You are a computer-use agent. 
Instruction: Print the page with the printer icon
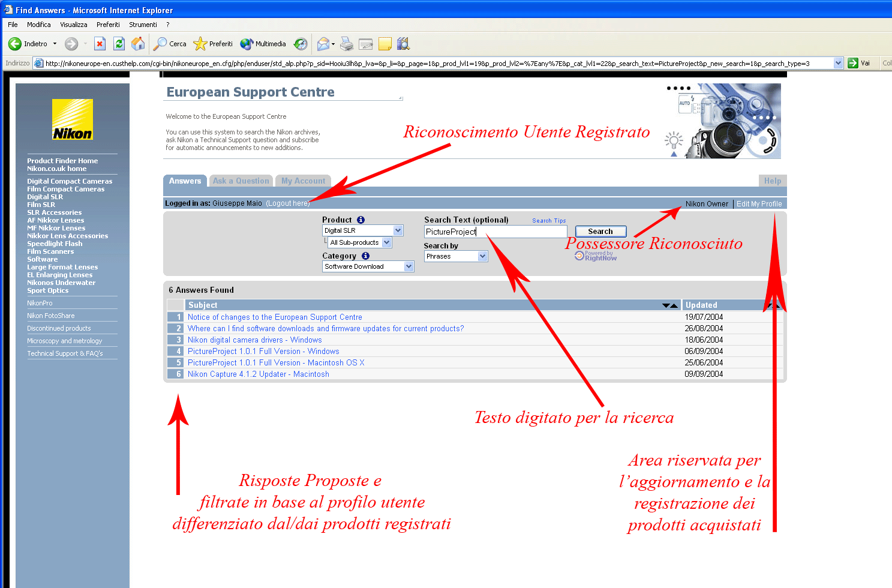tap(347, 44)
